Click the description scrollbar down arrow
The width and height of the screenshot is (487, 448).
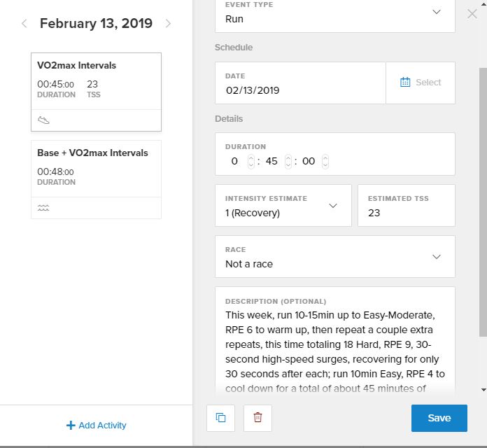(484, 389)
